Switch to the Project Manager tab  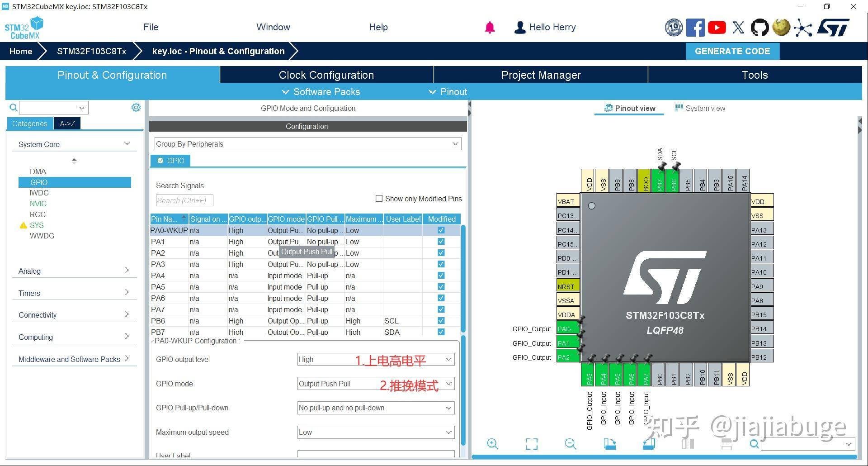(541, 75)
